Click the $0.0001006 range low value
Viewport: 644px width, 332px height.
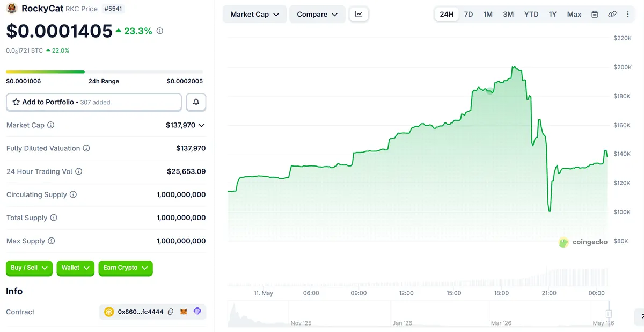point(24,81)
